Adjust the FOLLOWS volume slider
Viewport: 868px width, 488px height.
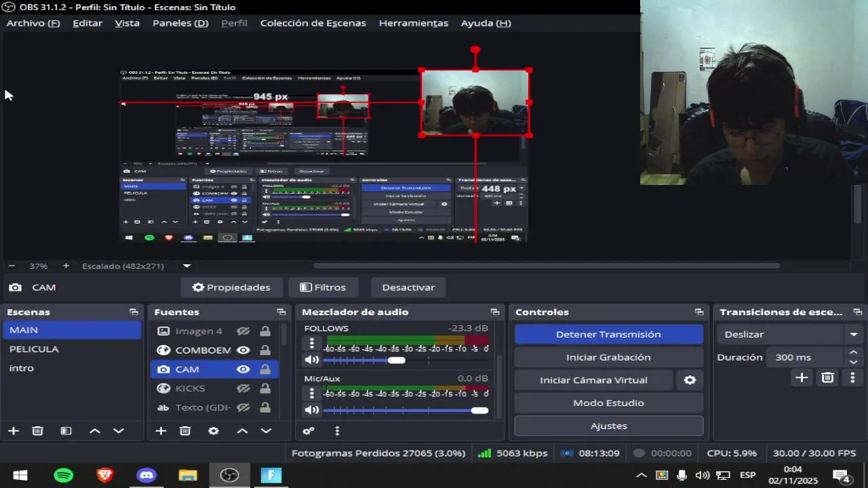[x=397, y=360]
